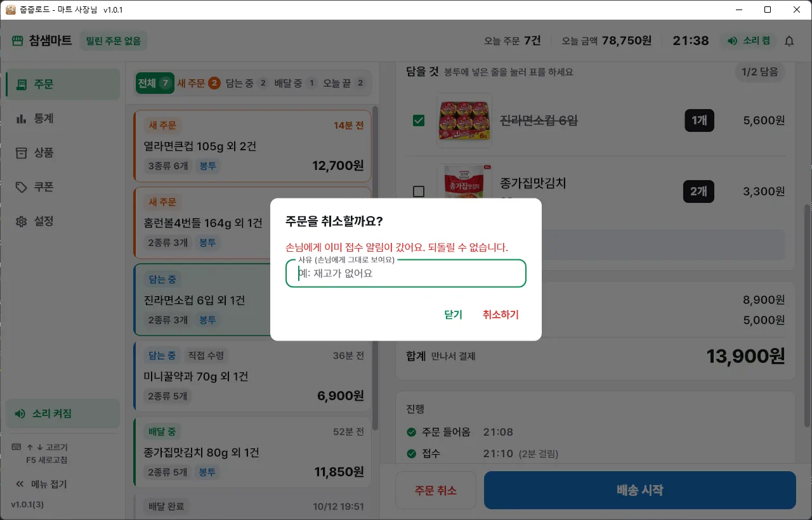The image size is (812, 520).
Task: Click the blue 배송 시작 button
Action: (x=640, y=490)
